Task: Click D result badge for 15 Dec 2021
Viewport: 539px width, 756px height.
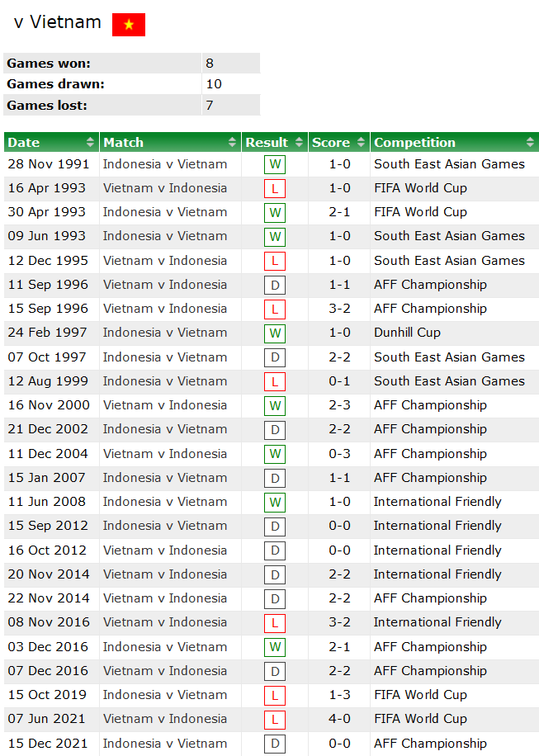Action: click(275, 744)
